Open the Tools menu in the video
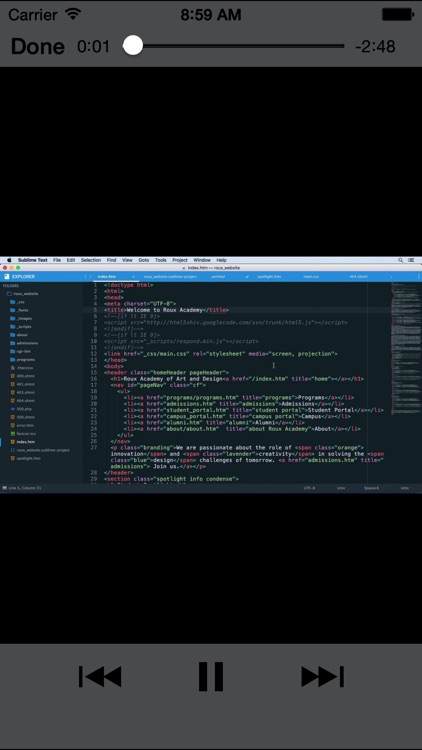Image resolution: width=422 pixels, height=750 pixels. click(161, 260)
